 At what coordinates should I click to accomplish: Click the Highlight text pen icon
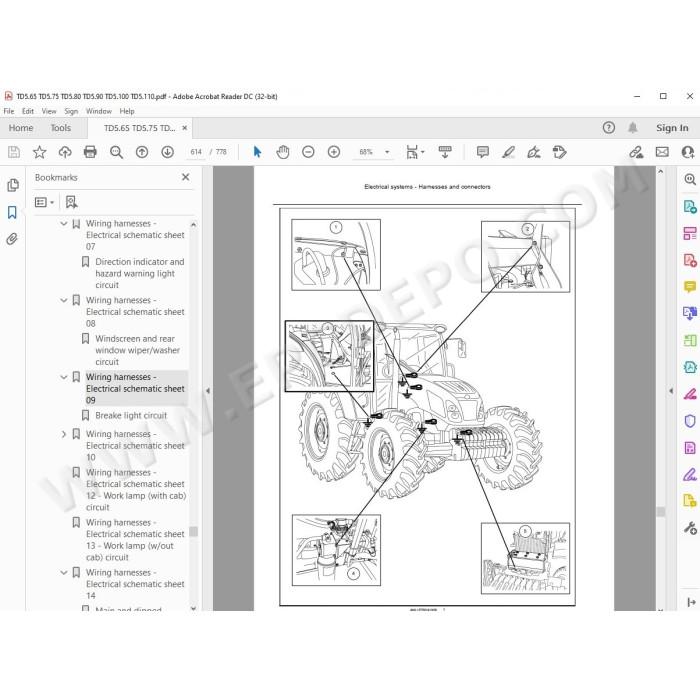(x=508, y=152)
